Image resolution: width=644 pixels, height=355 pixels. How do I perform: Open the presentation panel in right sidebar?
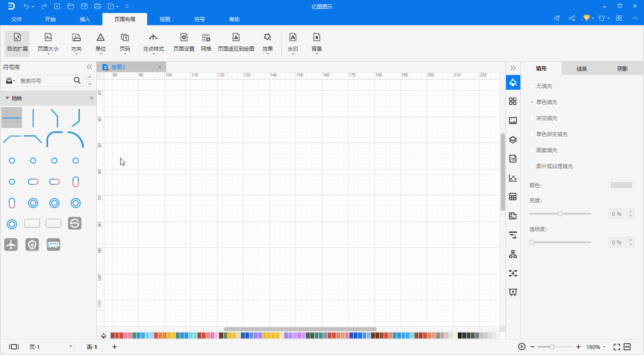[x=513, y=292]
